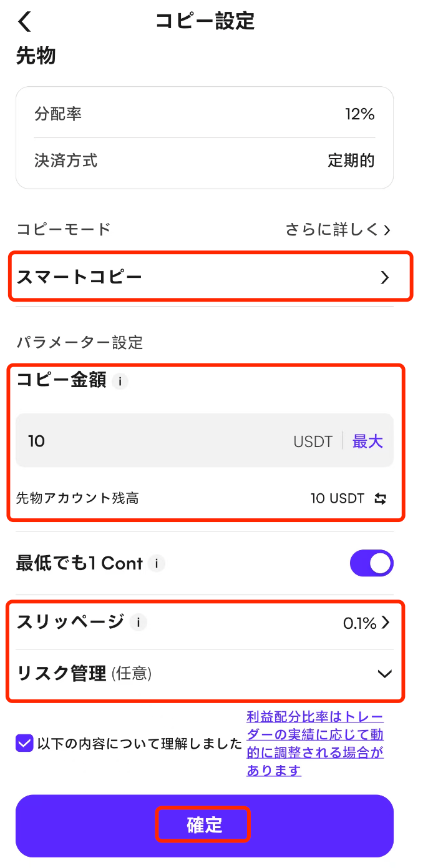Open さらに詳しく for copy mode details

[x=338, y=230]
